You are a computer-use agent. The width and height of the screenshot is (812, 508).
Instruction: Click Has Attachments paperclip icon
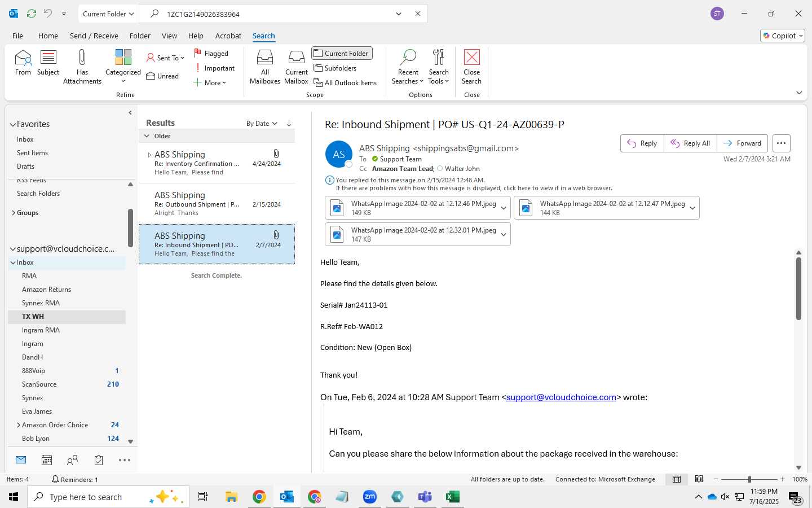[x=82, y=58]
